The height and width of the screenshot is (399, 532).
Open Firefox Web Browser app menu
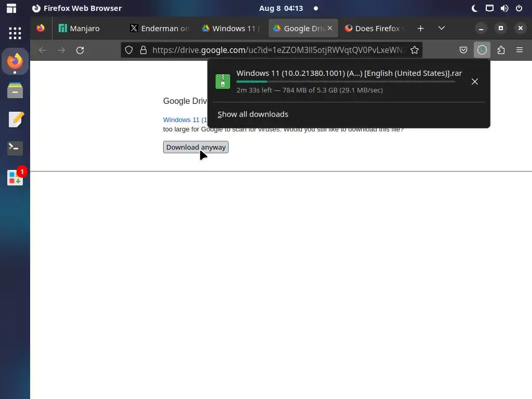click(x=77, y=8)
